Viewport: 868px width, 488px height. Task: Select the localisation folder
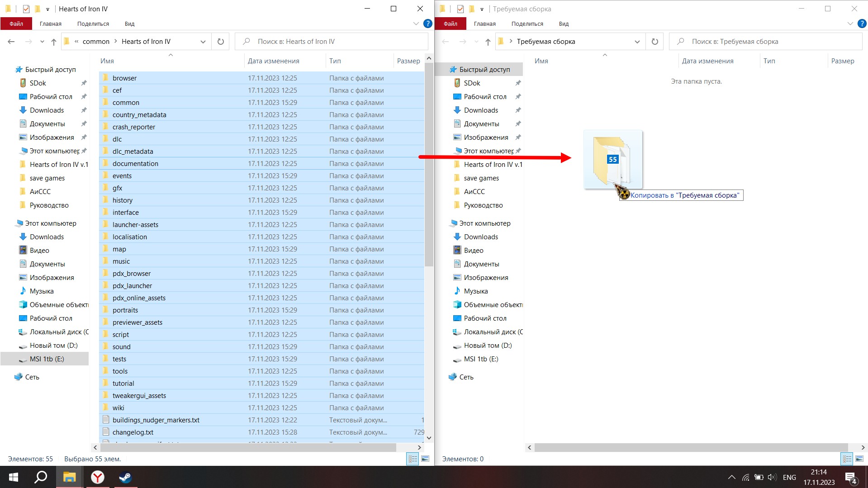coord(261,237)
